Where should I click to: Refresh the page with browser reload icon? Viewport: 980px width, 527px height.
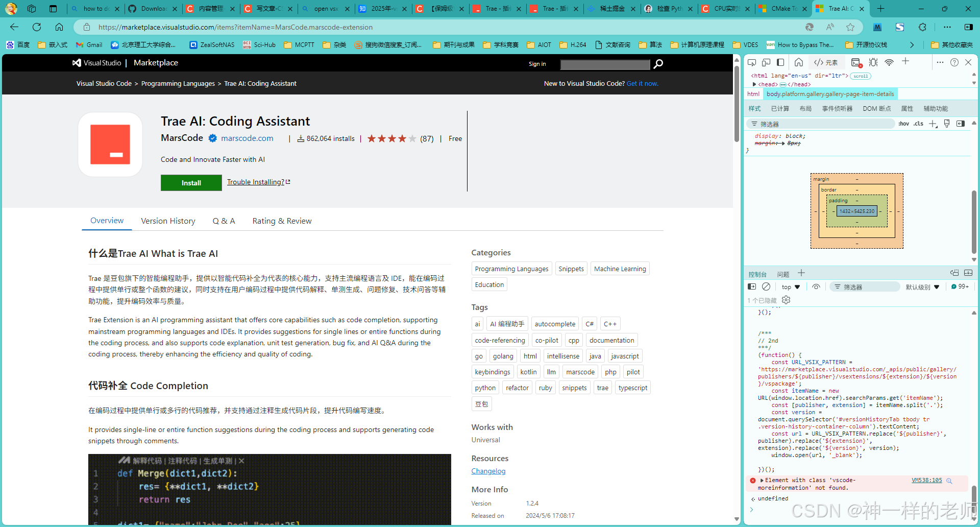[x=37, y=27]
